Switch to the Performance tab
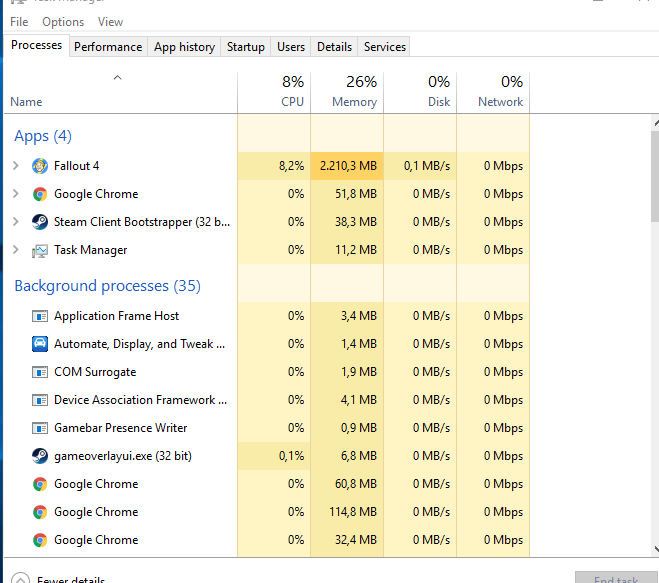Viewport: 659px width, 583px height. (x=108, y=46)
